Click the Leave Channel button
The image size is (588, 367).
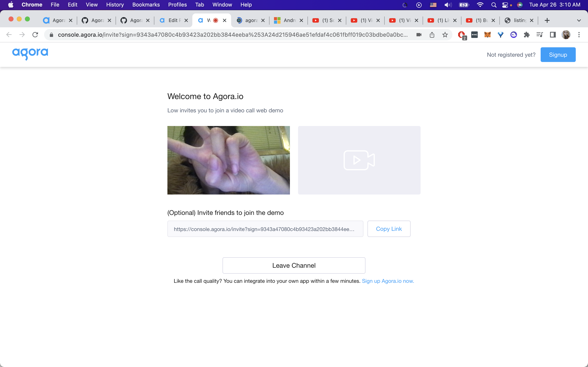pyautogui.click(x=294, y=265)
